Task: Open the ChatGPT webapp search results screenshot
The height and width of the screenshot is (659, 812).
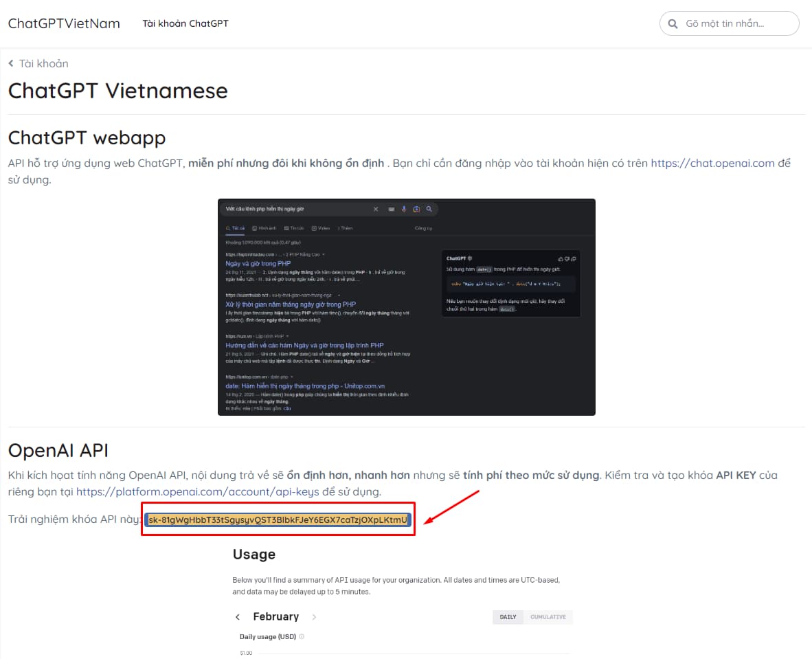Action: (x=407, y=306)
